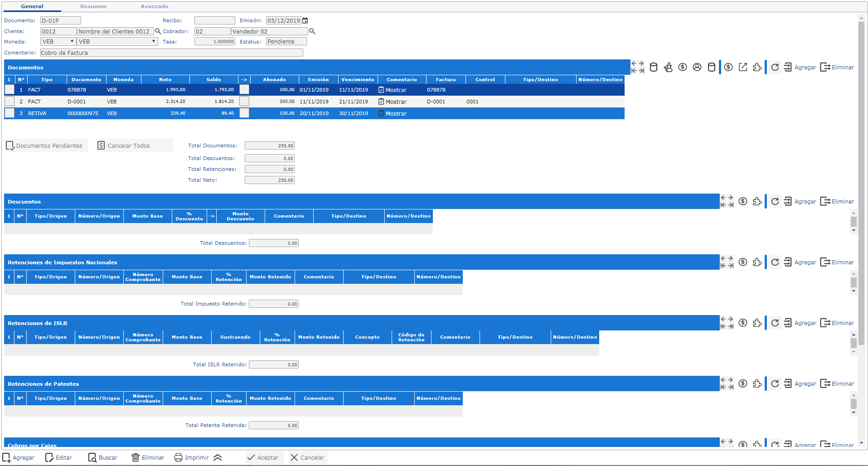Open the Emisión calendar date picker
This screenshot has width=868, height=466.
305,20
